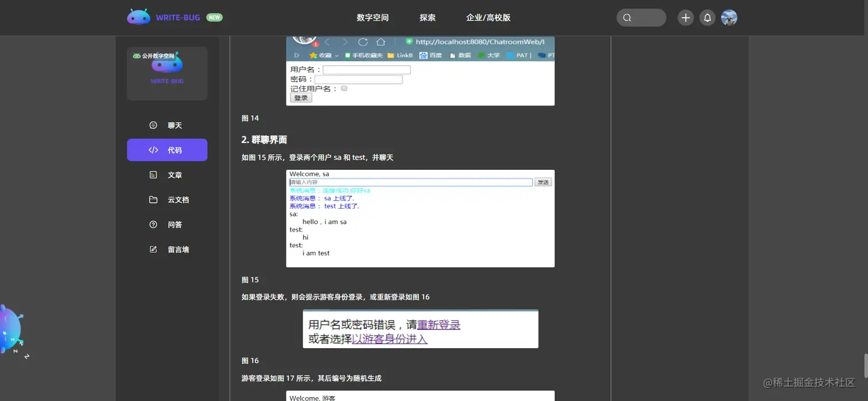Open the 聊天 chat section in sidebar

(167, 125)
